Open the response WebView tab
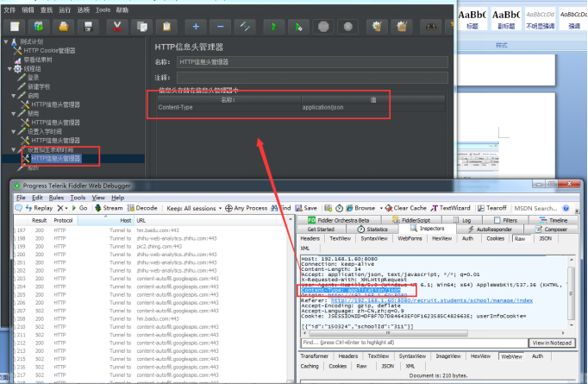The width and height of the screenshot is (588, 384). [x=511, y=356]
